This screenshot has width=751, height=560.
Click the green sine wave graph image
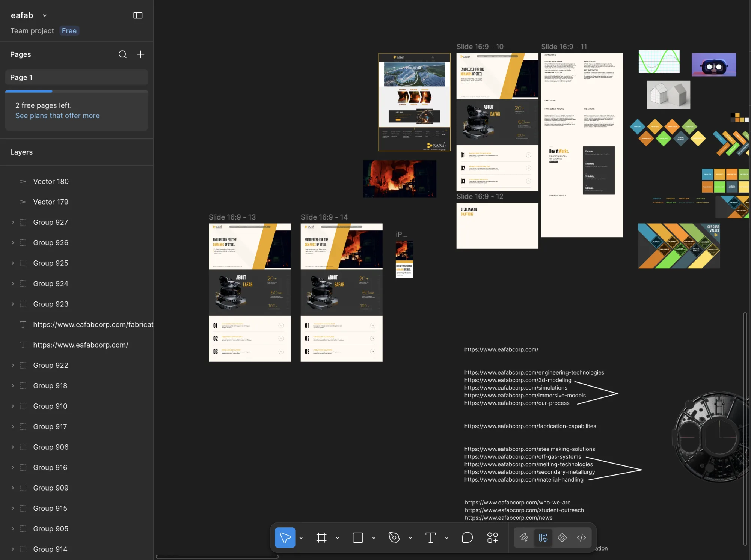[659, 62]
